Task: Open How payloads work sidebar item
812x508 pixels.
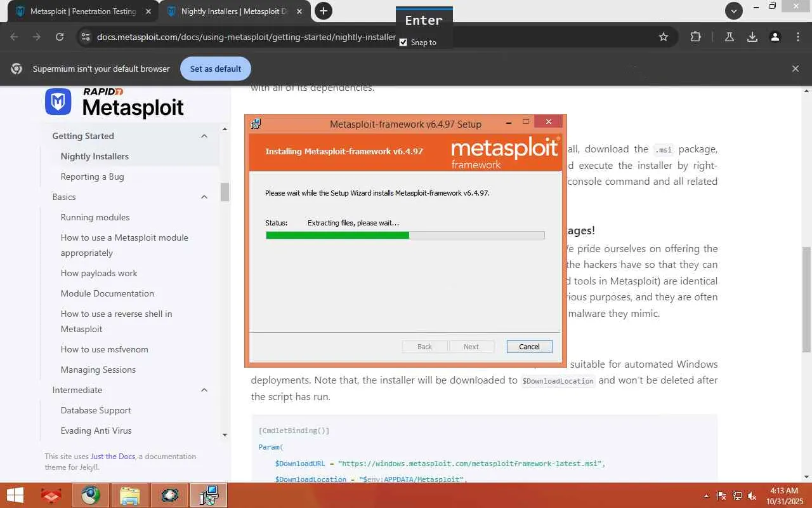Action: tap(99, 273)
